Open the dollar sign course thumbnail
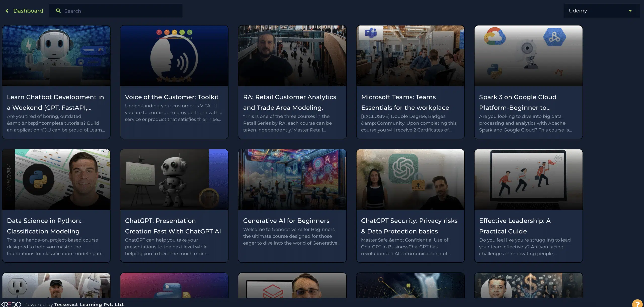Viewport: 644px width, 307px height. point(529,285)
